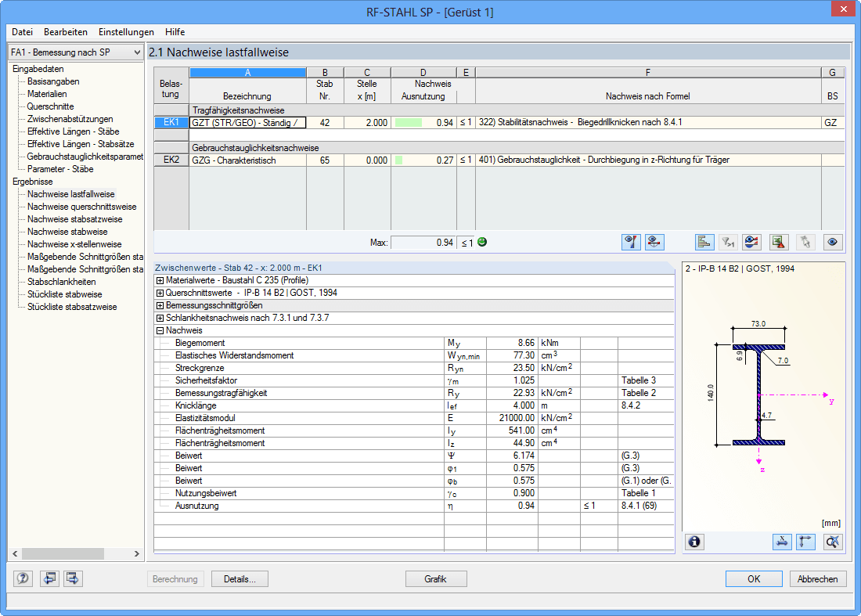Select Stückliste stabsatzweise tree item
861x616 pixels.
pyautogui.click(x=72, y=308)
